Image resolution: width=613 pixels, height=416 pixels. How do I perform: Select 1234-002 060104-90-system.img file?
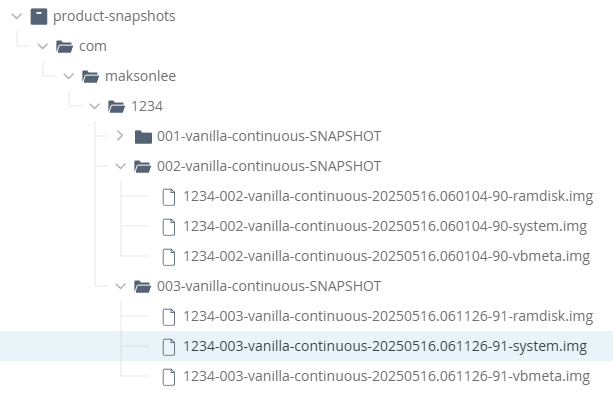385,226
